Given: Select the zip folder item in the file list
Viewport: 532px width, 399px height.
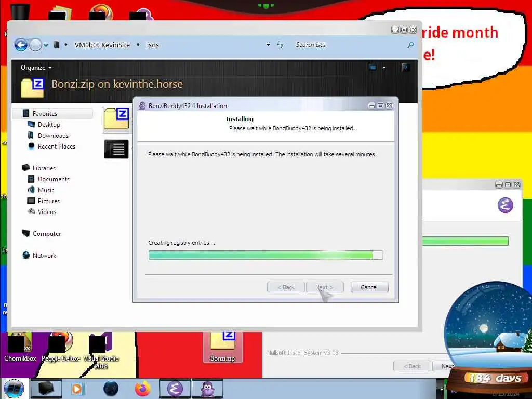Looking at the screenshot, I should (x=116, y=119).
